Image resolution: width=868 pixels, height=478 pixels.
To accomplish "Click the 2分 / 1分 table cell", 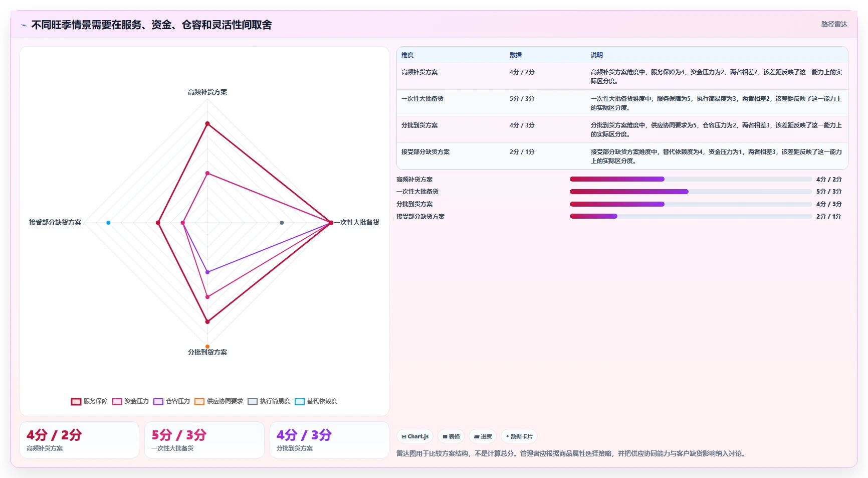I will 522,152.
